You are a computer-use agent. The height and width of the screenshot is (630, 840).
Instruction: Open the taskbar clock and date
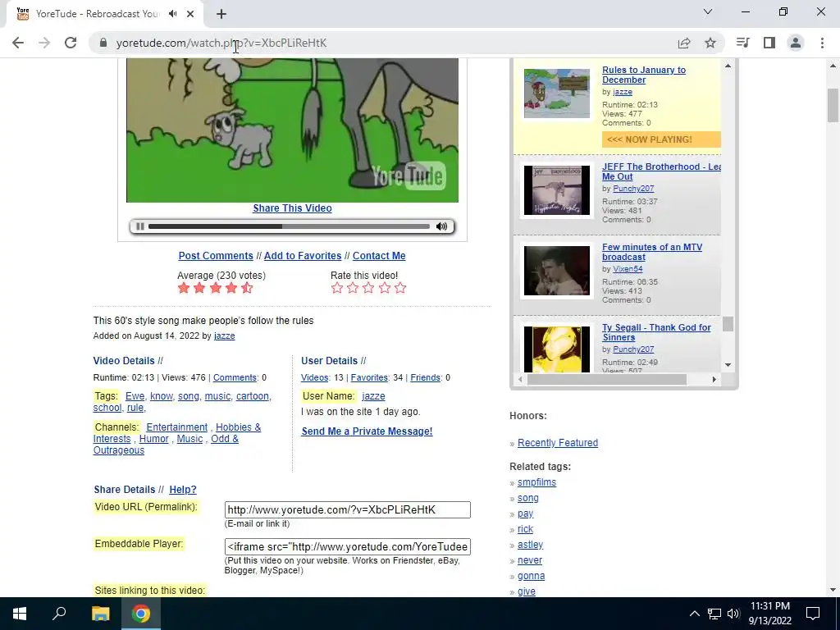(769, 614)
